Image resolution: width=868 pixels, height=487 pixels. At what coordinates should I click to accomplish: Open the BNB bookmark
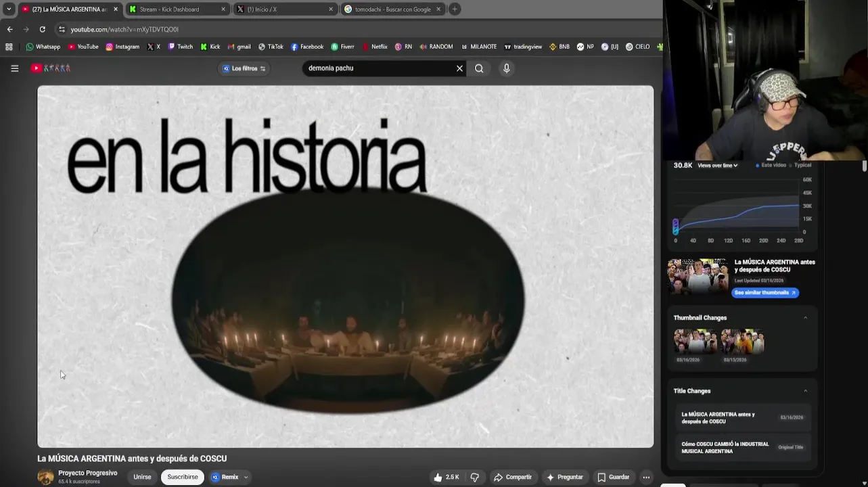click(x=559, y=47)
